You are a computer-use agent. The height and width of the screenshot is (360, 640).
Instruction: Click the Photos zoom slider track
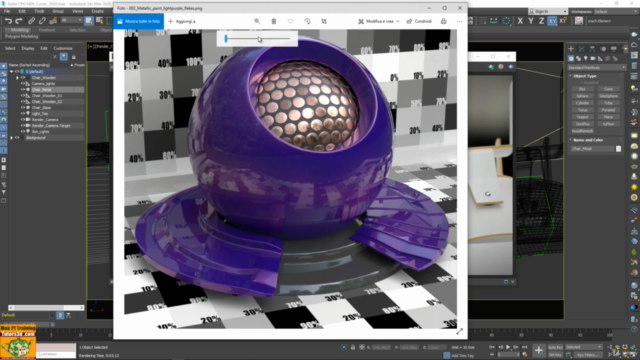(258, 39)
